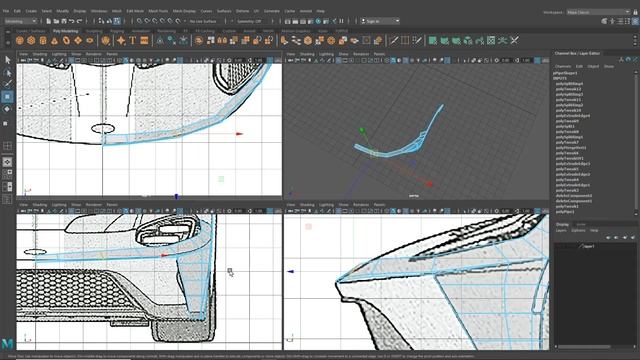Select polyPipe1 input node
Screen dimensions: 640x360
click(565, 211)
